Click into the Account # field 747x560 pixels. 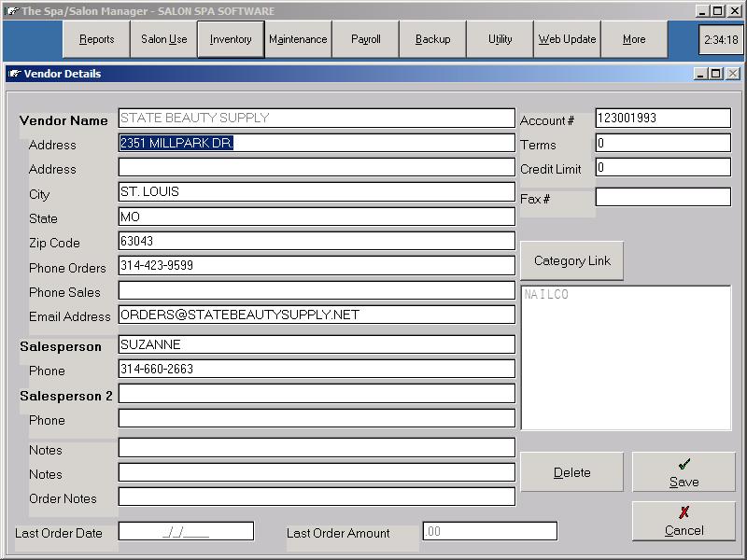pos(662,119)
